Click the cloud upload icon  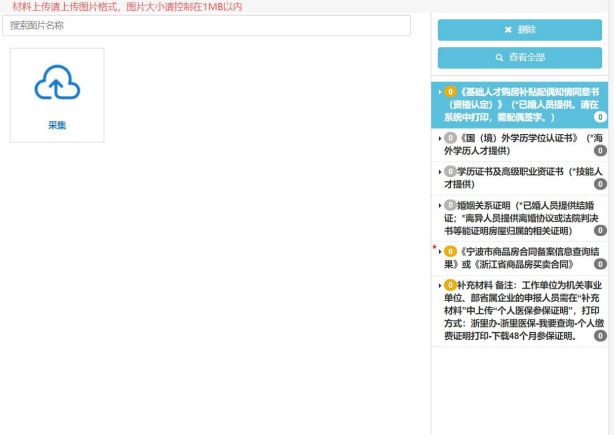pyautogui.click(x=57, y=82)
